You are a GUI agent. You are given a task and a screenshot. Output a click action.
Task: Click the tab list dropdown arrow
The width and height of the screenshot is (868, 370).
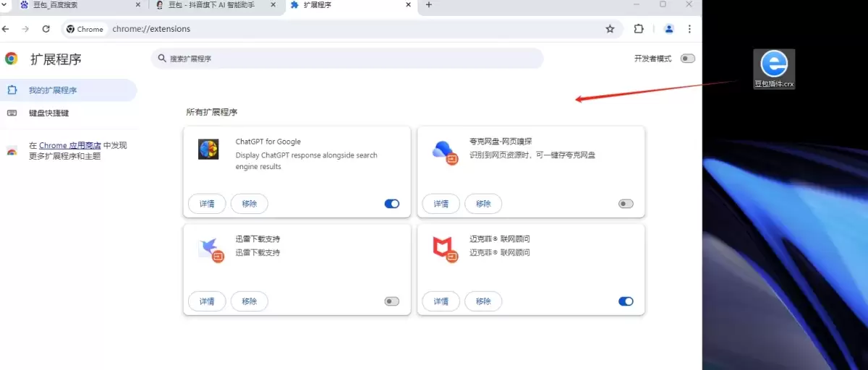coord(4,4)
